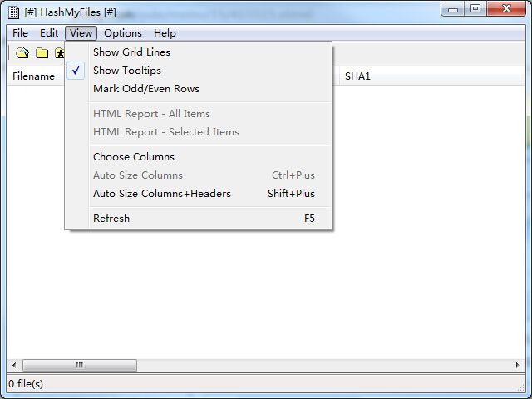Click the '0 file(s)' status bar text

26,384
